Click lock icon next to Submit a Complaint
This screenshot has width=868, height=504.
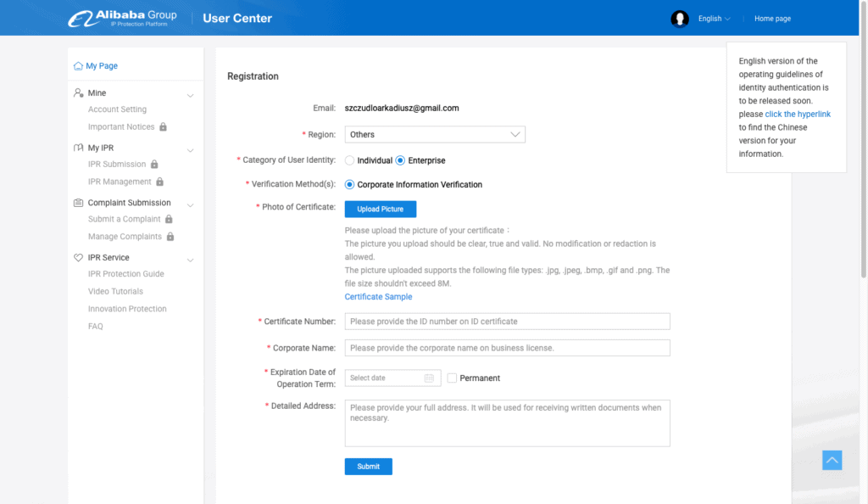tap(169, 220)
